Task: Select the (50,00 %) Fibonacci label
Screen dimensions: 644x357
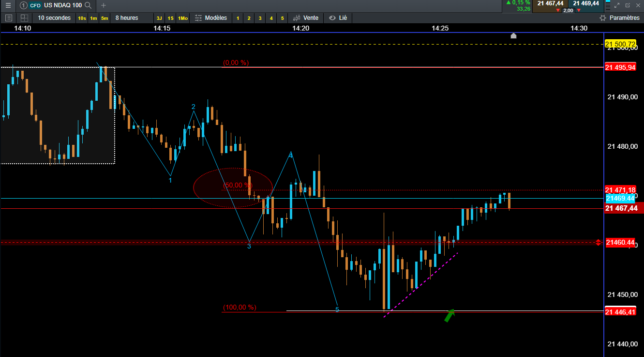Action: tap(238, 185)
